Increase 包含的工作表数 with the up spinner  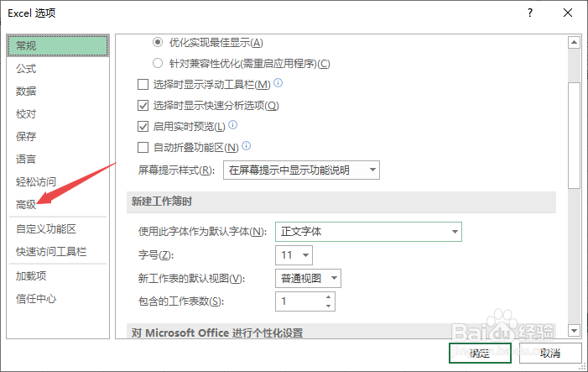coord(328,297)
